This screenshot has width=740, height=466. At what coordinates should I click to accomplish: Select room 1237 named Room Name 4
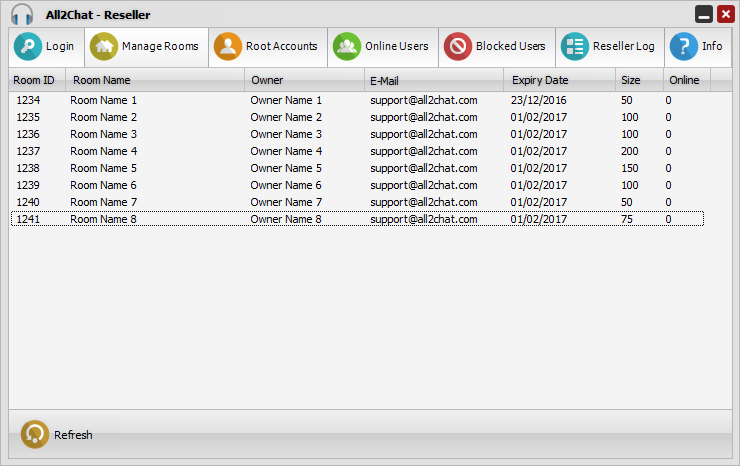[103, 152]
